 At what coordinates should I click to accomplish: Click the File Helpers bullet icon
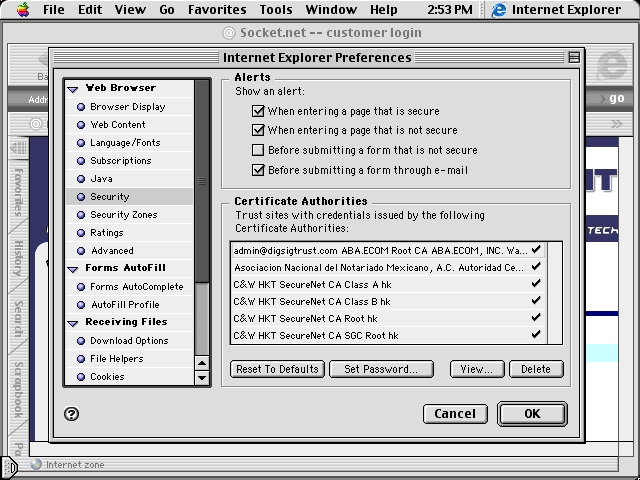[x=81, y=359]
